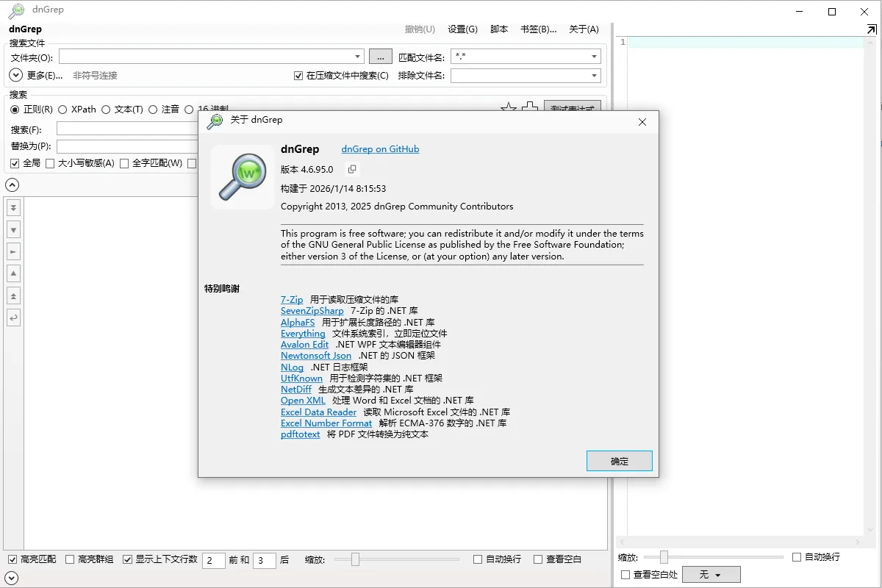Expand the 更多(E) options section
882x588 pixels.
[x=15, y=74]
